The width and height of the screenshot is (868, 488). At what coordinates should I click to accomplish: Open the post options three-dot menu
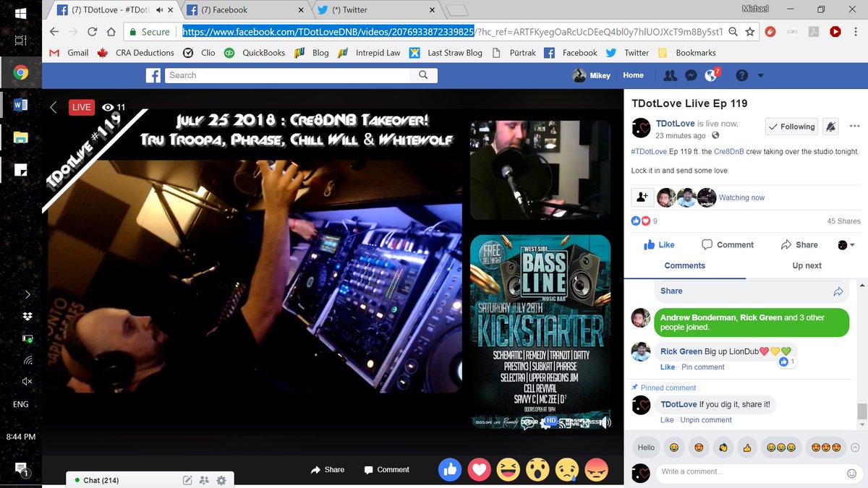click(x=855, y=126)
